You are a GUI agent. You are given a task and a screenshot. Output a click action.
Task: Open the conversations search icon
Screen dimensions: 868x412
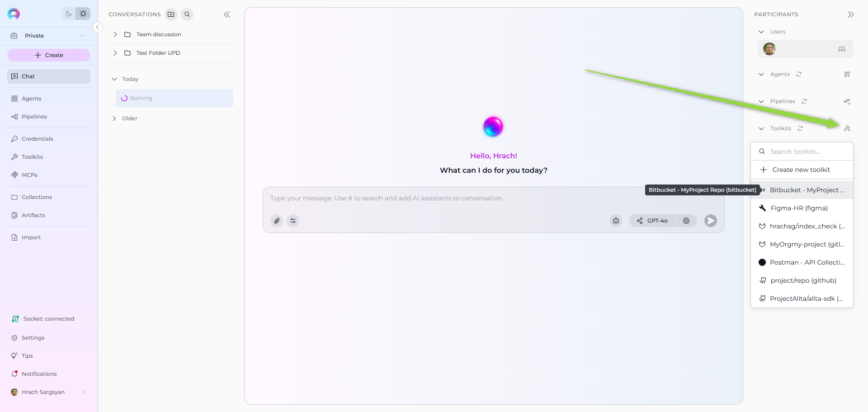(187, 14)
